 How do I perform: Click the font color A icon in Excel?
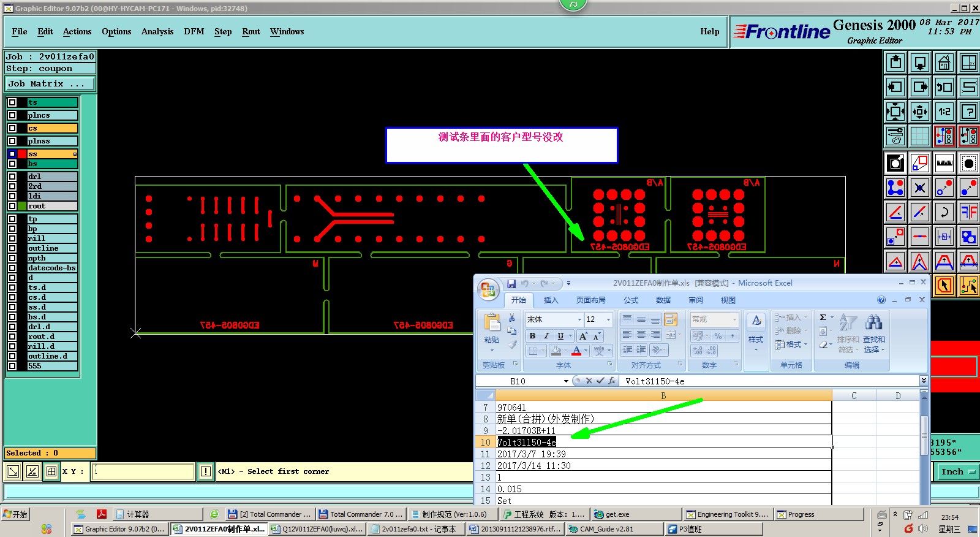(x=576, y=351)
